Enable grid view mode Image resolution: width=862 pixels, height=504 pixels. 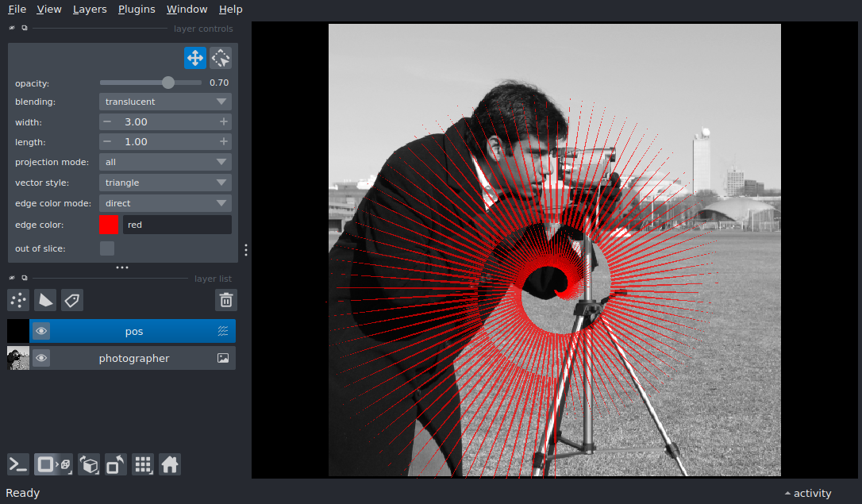pos(143,464)
